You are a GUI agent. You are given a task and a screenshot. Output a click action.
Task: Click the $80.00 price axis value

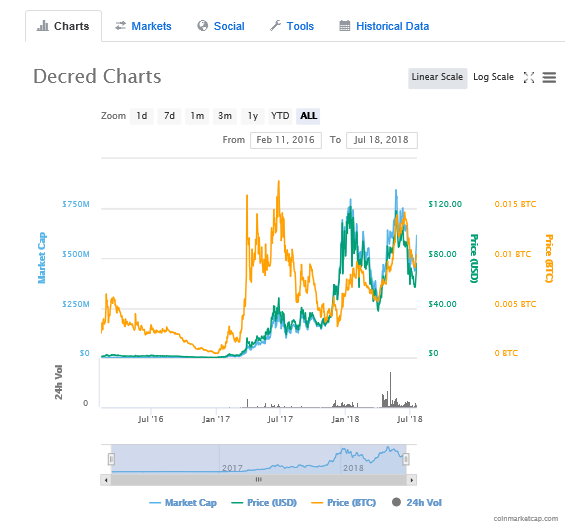[442, 254]
